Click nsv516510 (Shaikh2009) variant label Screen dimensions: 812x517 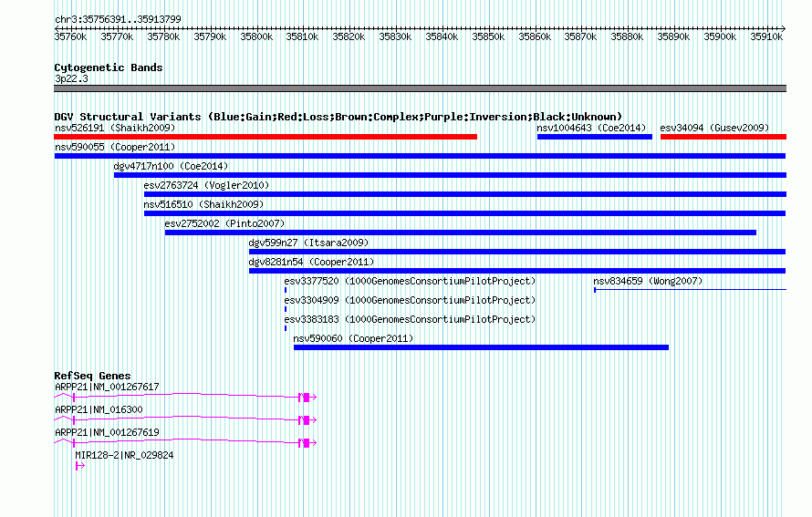point(203,204)
